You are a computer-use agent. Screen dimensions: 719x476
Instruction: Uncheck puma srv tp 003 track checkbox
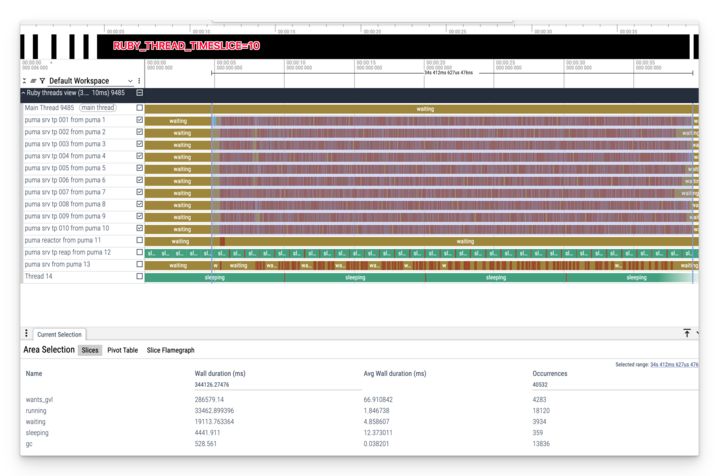(x=139, y=144)
